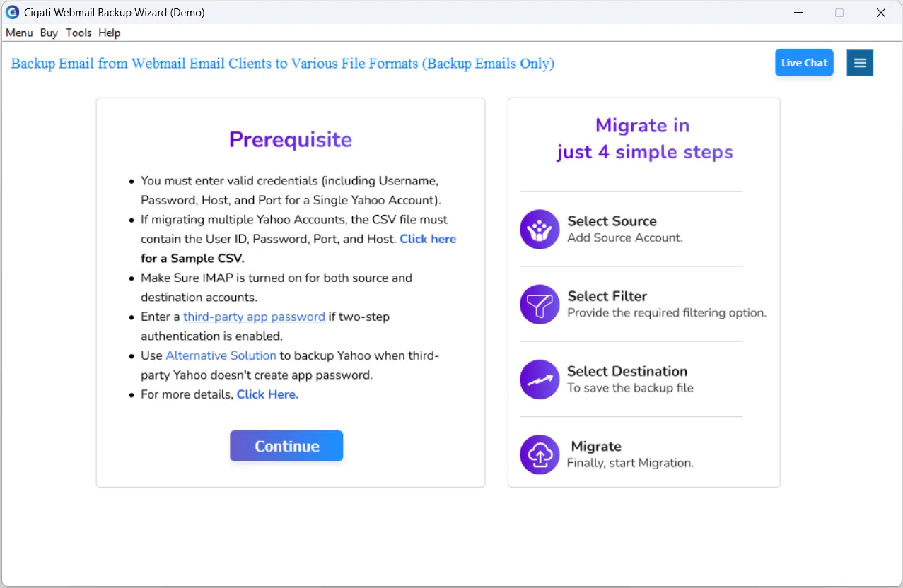Click the 'Select Source' step title
The height and width of the screenshot is (588, 903).
(612, 221)
